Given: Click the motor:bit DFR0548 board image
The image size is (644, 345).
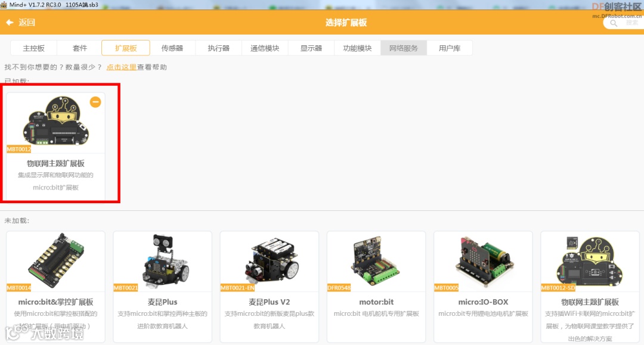Looking at the screenshot, I should coord(375,260).
